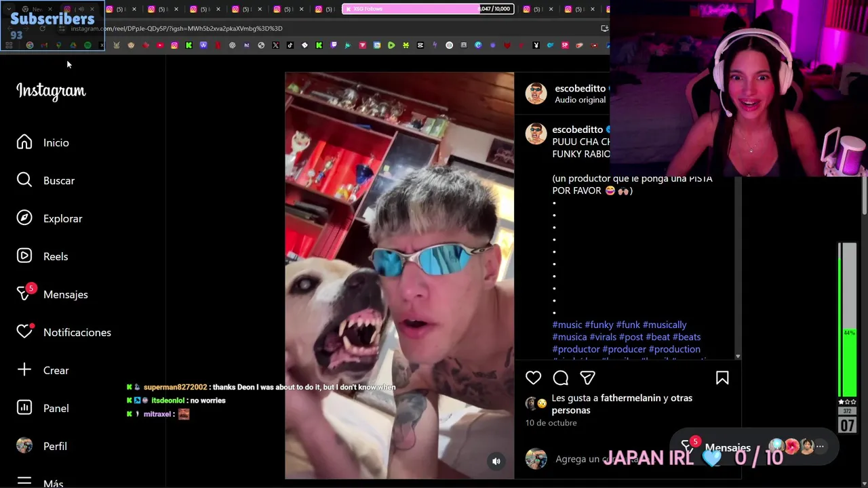Open the #production hashtag
The image size is (868, 488).
point(675,349)
